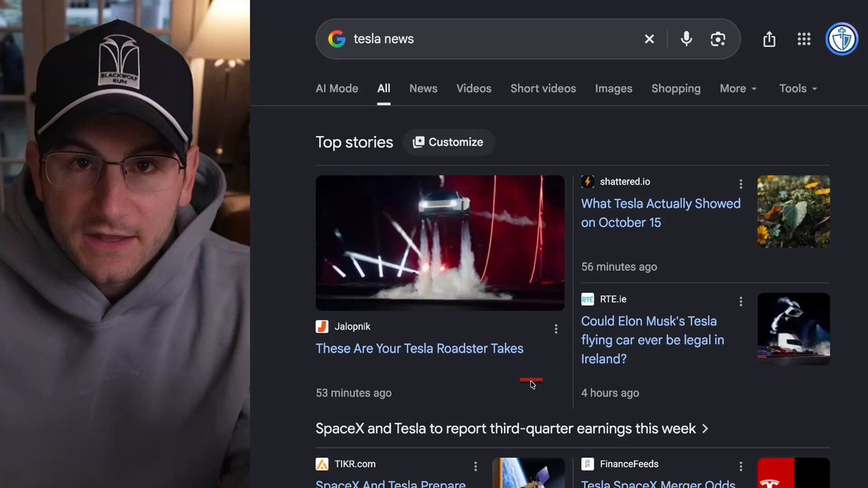Viewport: 868px width, 488px height.
Task: Open options menu for the shattered.io story
Action: [741, 184]
